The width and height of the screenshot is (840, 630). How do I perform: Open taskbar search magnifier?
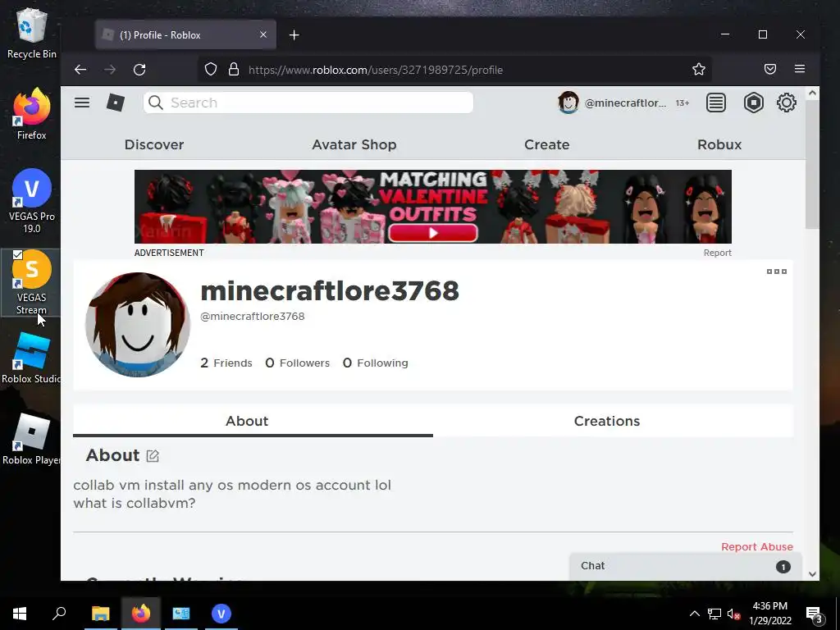pyautogui.click(x=59, y=613)
